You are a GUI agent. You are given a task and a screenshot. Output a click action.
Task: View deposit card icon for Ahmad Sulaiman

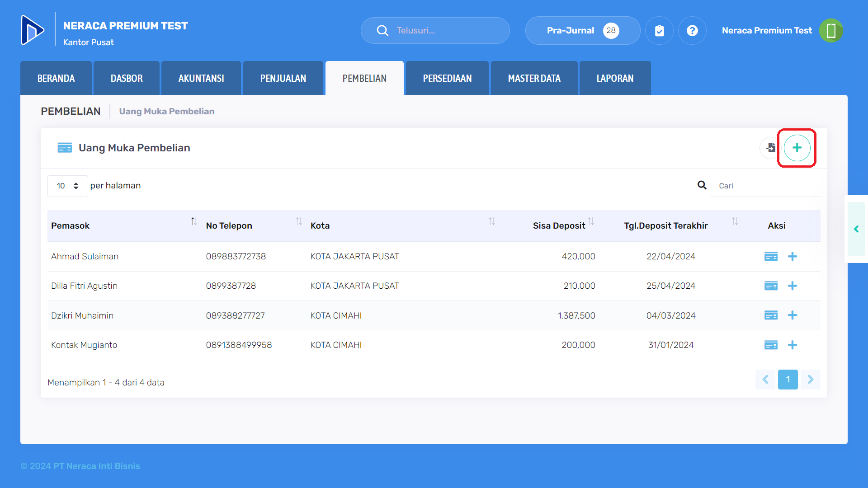[x=771, y=257]
